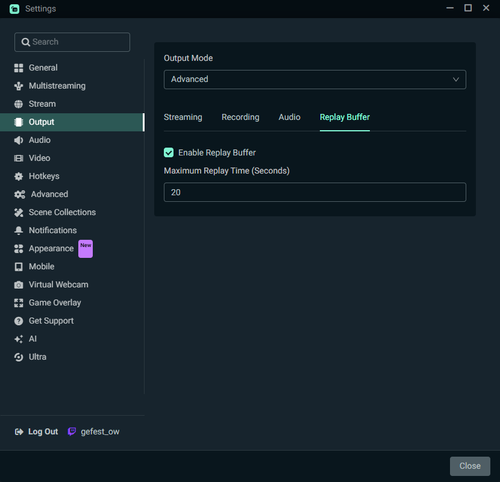
Task: Maximize the Settings window
Action: (468, 8)
